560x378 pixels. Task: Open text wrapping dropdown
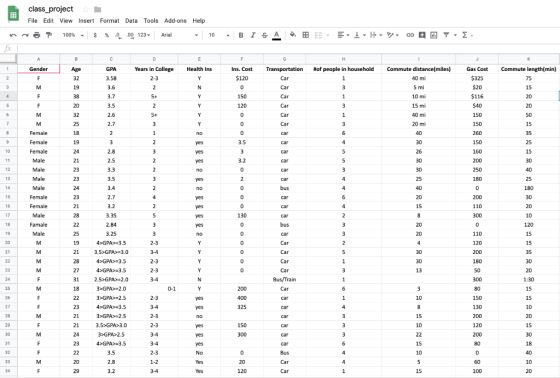[x=376, y=35]
